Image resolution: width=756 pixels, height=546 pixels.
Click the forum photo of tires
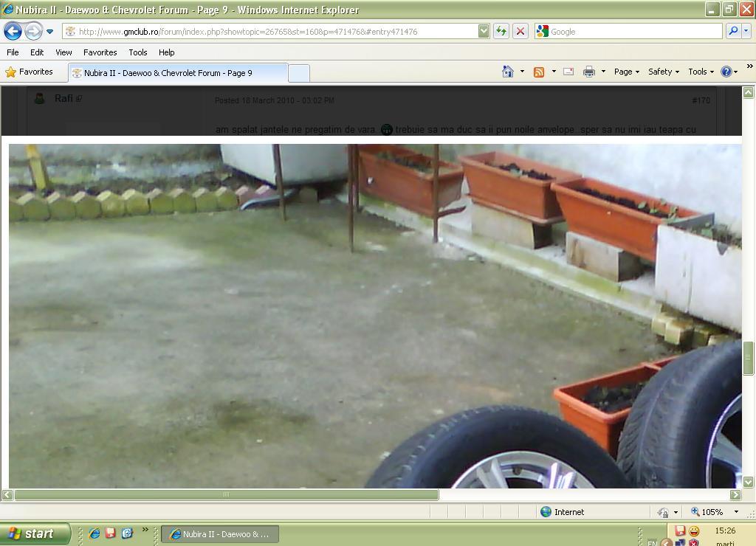375,316
